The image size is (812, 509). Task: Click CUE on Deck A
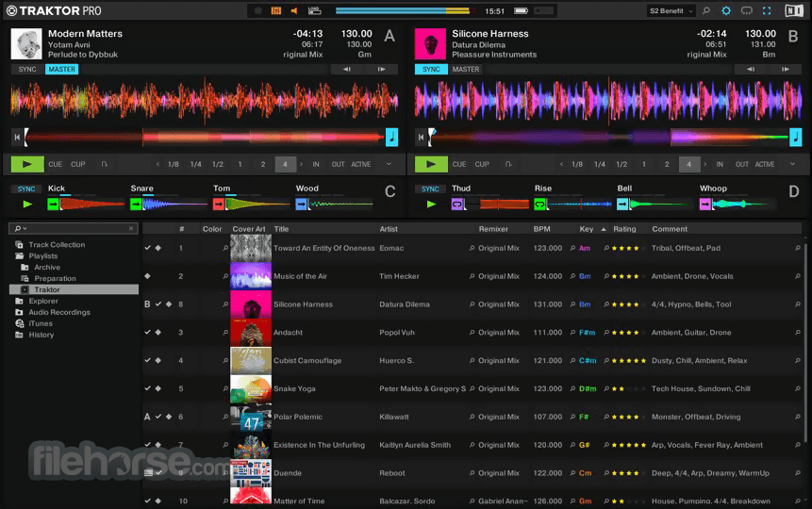click(x=55, y=164)
